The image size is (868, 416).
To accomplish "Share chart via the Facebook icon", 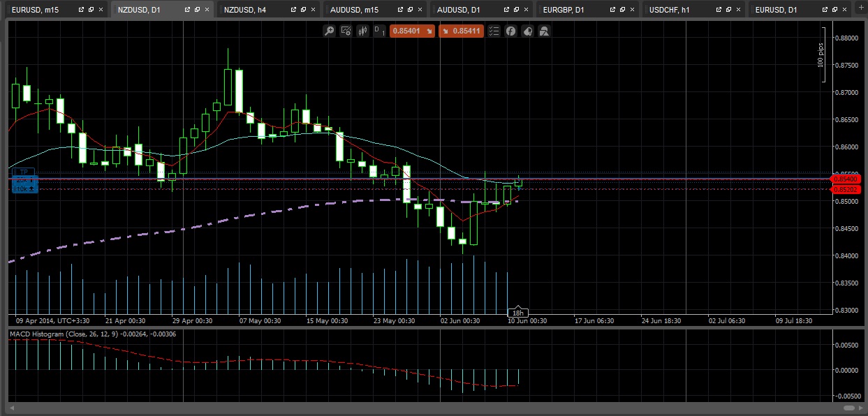I will (511, 31).
